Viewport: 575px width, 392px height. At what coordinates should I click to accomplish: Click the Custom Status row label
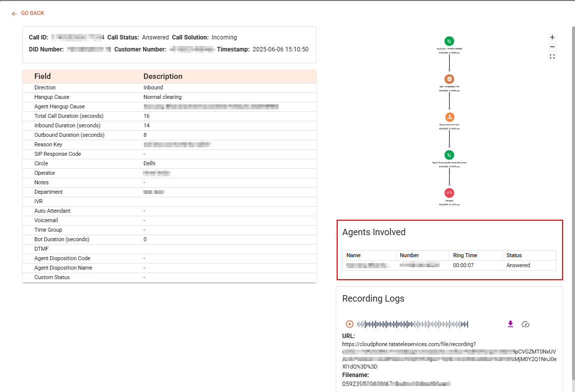coord(52,277)
